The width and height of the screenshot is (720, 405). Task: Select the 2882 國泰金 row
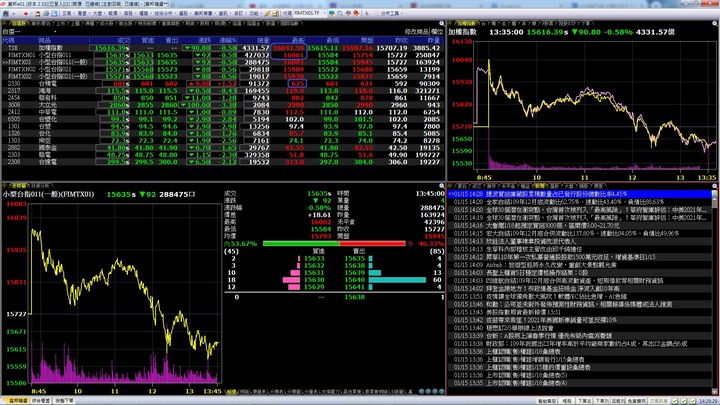pos(222,147)
